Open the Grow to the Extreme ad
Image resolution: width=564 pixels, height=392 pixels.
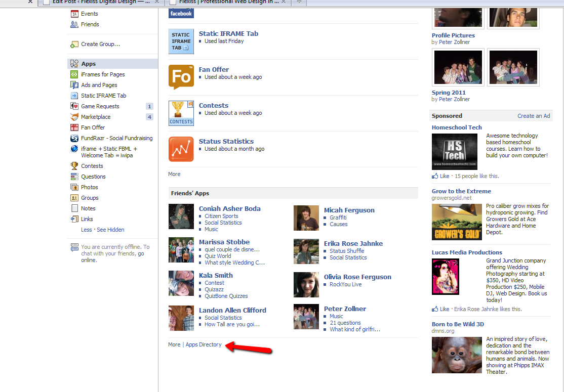point(462,192)
